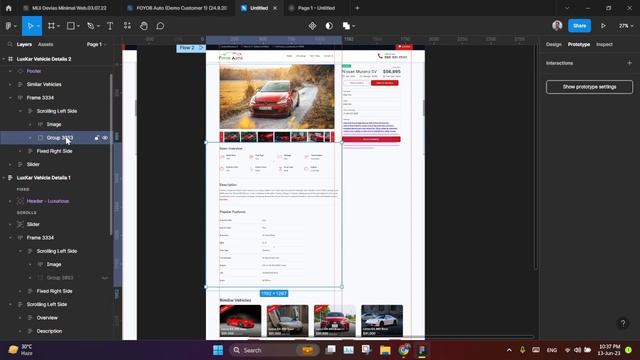Viewport: 640px width, 360px height.
Task: Expand the Header - Luxurious layer
Action: (x=10, y=201)
